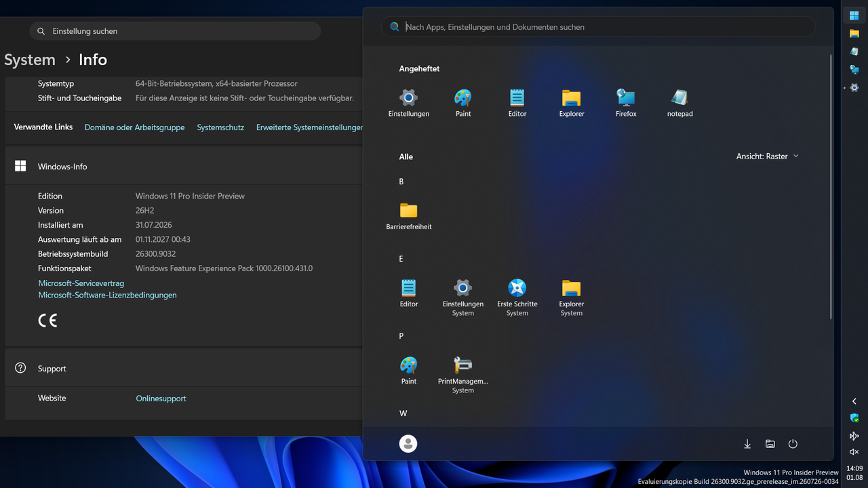The width and height of the screenshot is (868, 488).
Task: Open the pinned Einstellungen app in Start
Action: [409, 104]
